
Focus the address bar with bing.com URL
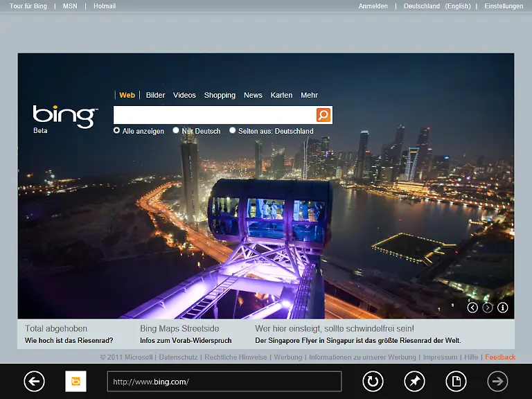point(224,382)
